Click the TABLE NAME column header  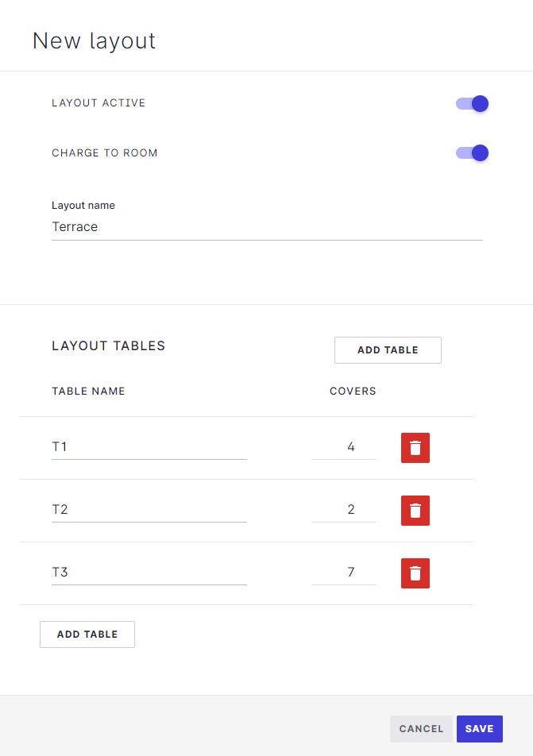pyautogui.click(x=87, y=391)
